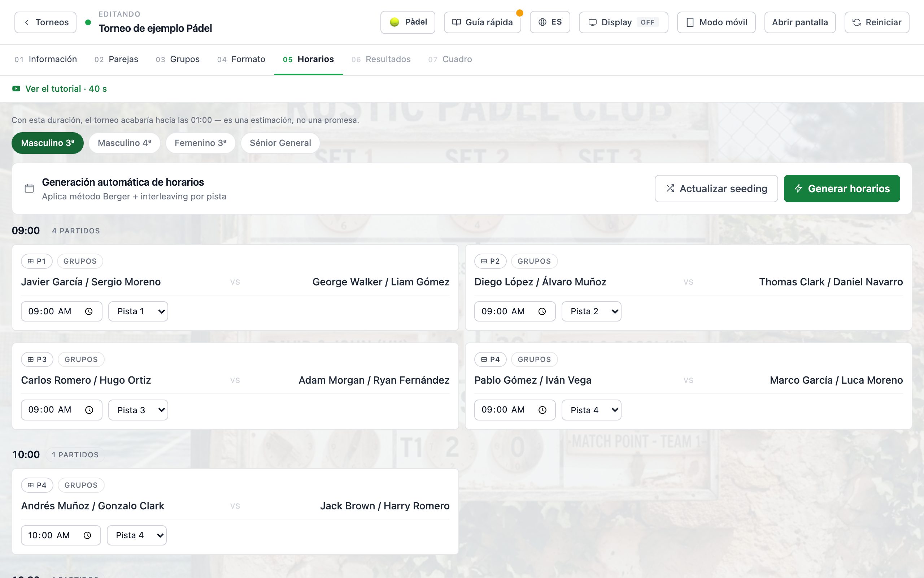Open the 06 Resultados tab
The width and height of the screenshot is (924, 578).
coord(381,59)
